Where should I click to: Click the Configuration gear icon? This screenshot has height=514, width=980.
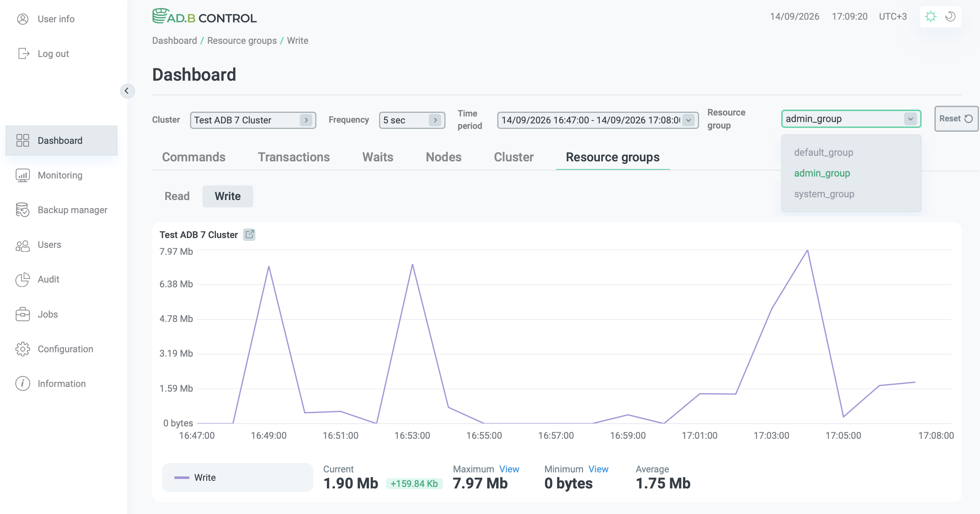coord(23,349)
